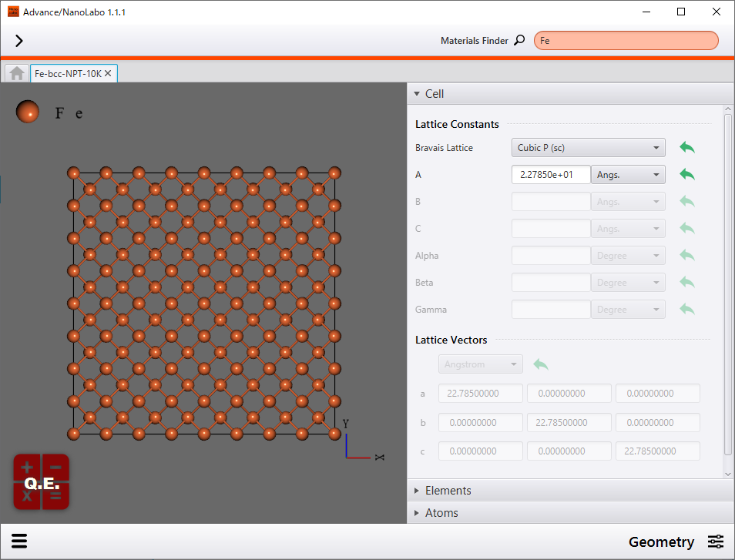Open the Bravais Lattice dropdown

tap(589, 148)
